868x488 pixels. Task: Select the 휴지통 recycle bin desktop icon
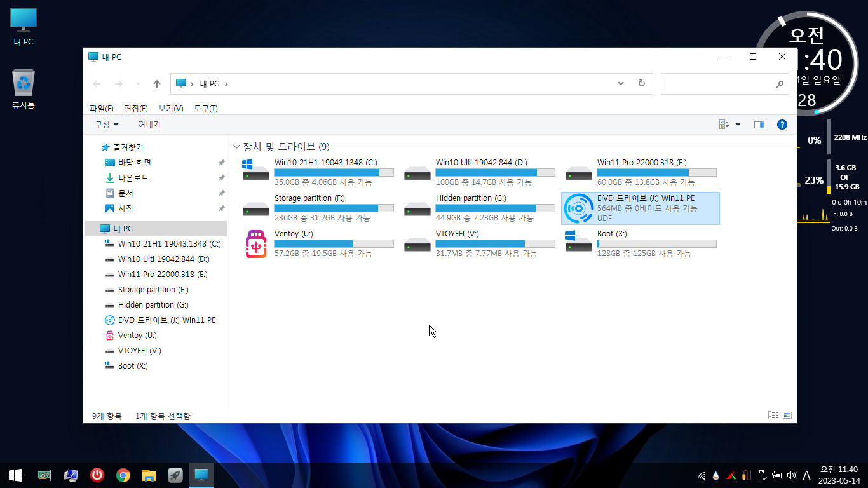(24, 90)
